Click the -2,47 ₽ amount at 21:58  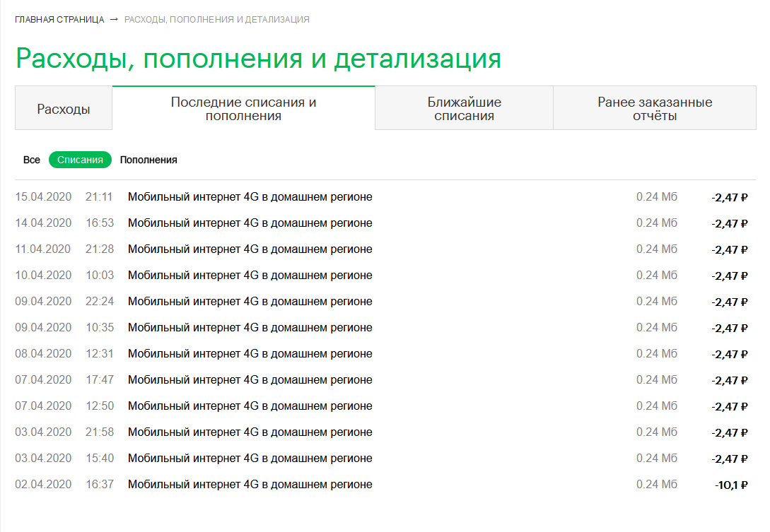point(730,433)
